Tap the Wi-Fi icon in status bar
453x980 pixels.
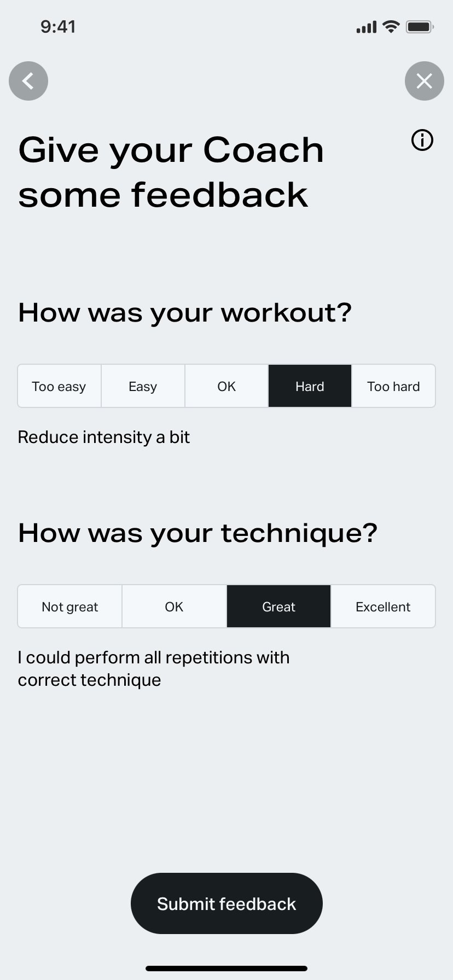pos(390,26)
